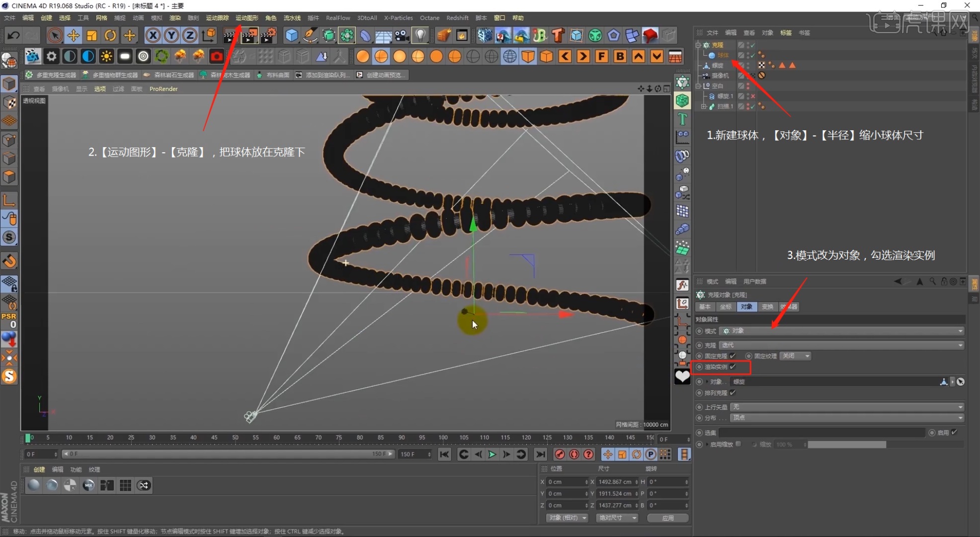Click 多重植物群生成器 button
Image resolution: width=980 pixels, height=537 pixels.
click(x=110, y=75)
